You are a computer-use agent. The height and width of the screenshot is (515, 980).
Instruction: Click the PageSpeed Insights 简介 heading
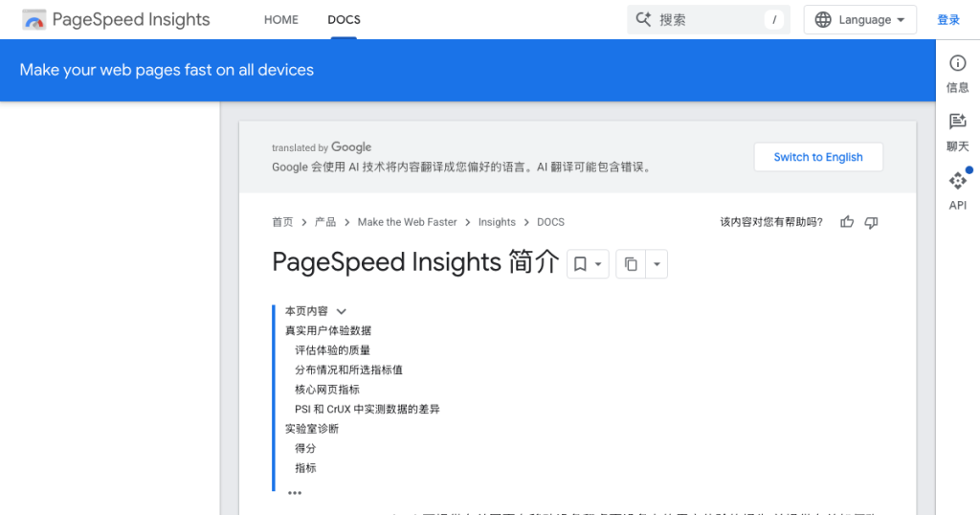[415, 262]
